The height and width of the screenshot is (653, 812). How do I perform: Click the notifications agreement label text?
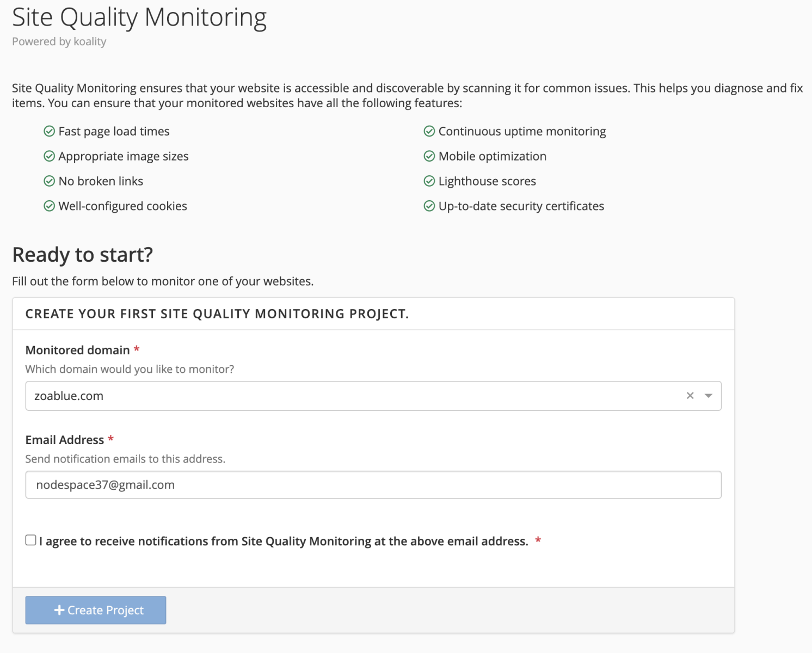[284, 541]
